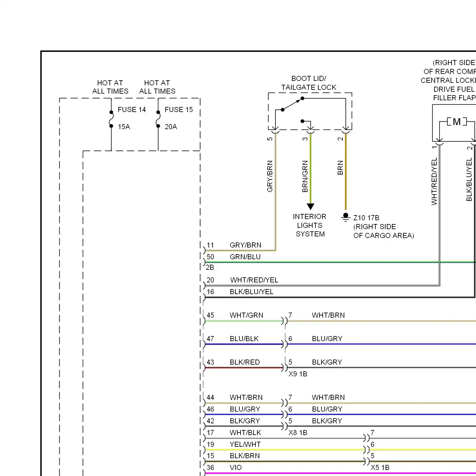Click the motor M symbol
Image resolution: width=476 pixels, height=476 pixels.
click(x=457, y=122)
